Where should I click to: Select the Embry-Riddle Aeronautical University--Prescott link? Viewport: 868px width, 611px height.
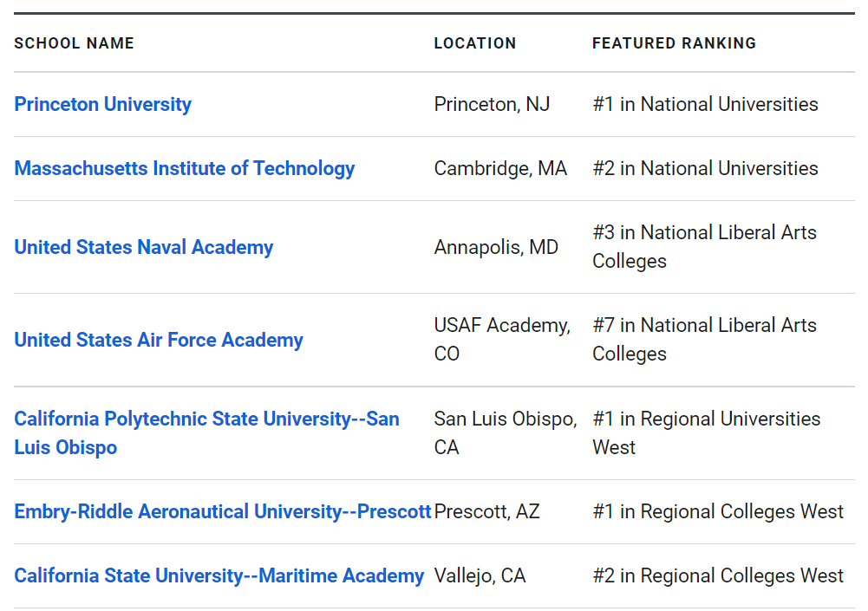pos(222,511)
